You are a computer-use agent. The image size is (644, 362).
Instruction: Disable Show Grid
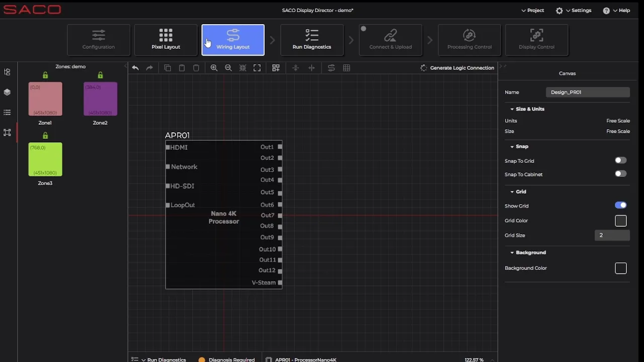620,205
